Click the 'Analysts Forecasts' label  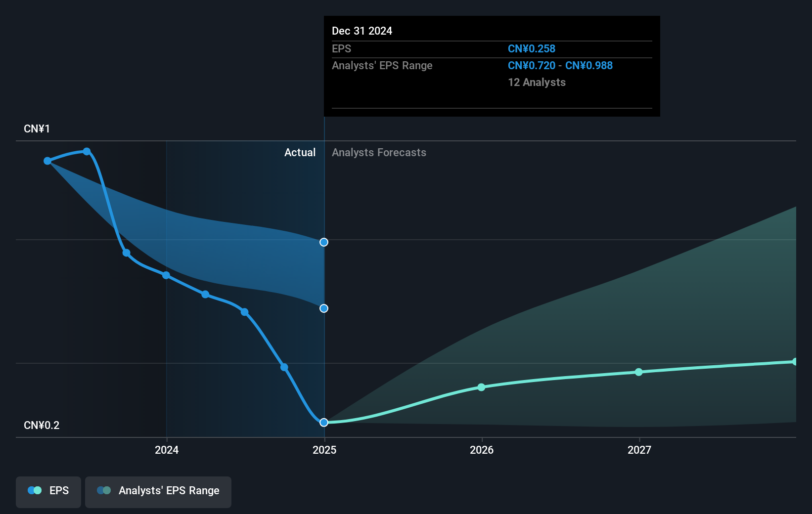[x=379, y=153]
